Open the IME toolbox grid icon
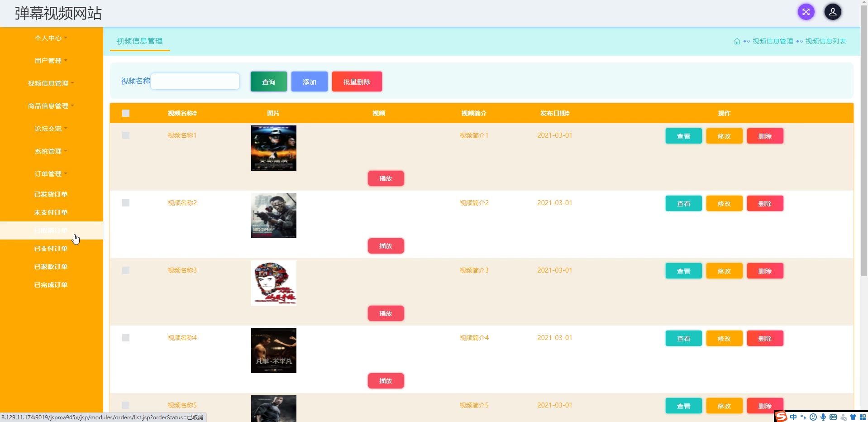 coord(863,417)
